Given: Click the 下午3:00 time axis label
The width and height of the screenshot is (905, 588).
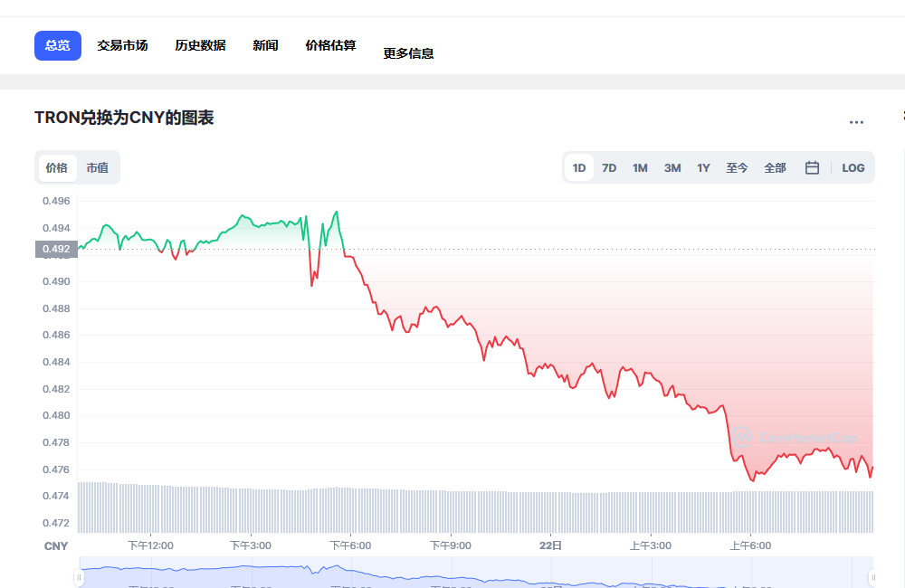Looking at the screenshot, I should [251, 545].
